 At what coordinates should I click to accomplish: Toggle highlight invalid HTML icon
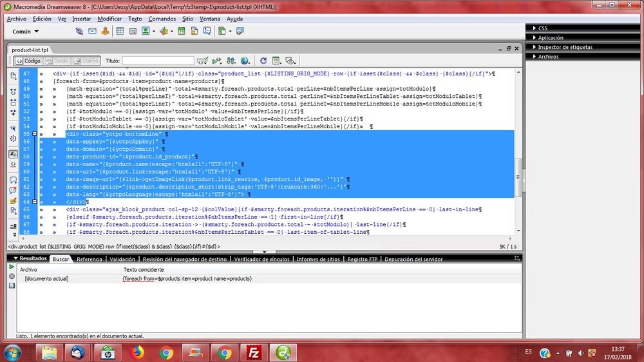(13, 164)
